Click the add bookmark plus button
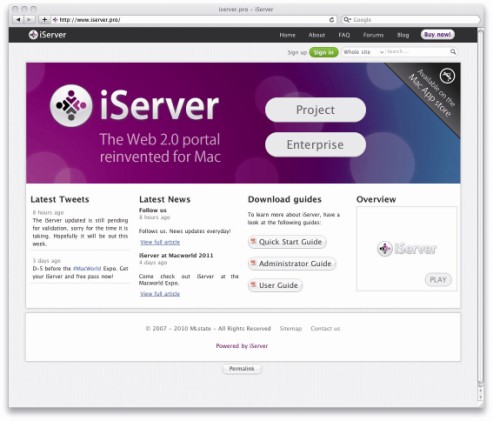 (44, 20)
